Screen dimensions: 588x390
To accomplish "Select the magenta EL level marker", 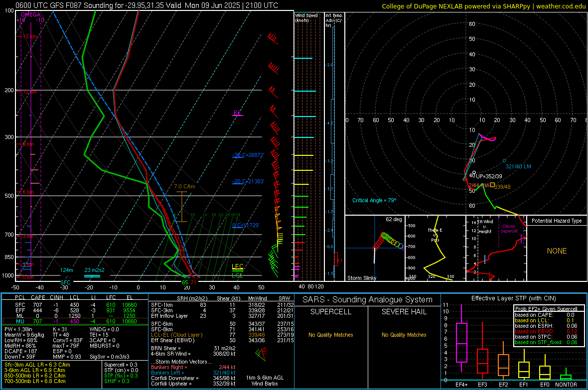I will pyautogui.click(x=237, y=113).
